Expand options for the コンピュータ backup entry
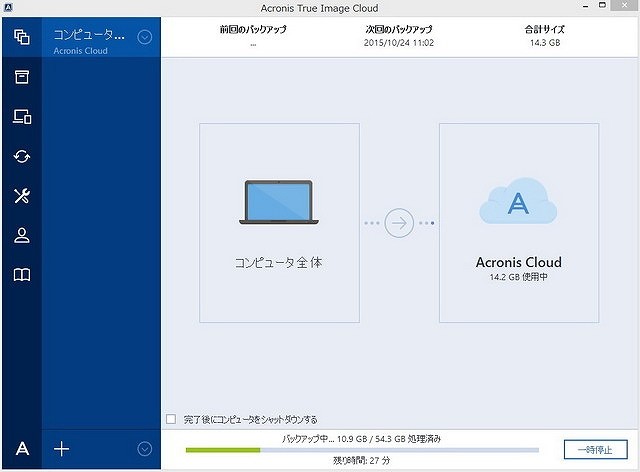640x472 pixels. coord(144,37)
